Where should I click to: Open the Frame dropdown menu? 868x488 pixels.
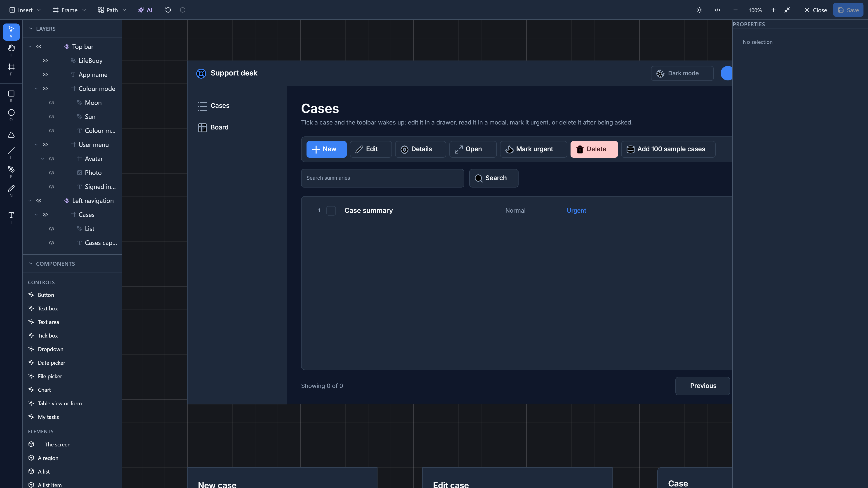point(69,10)
